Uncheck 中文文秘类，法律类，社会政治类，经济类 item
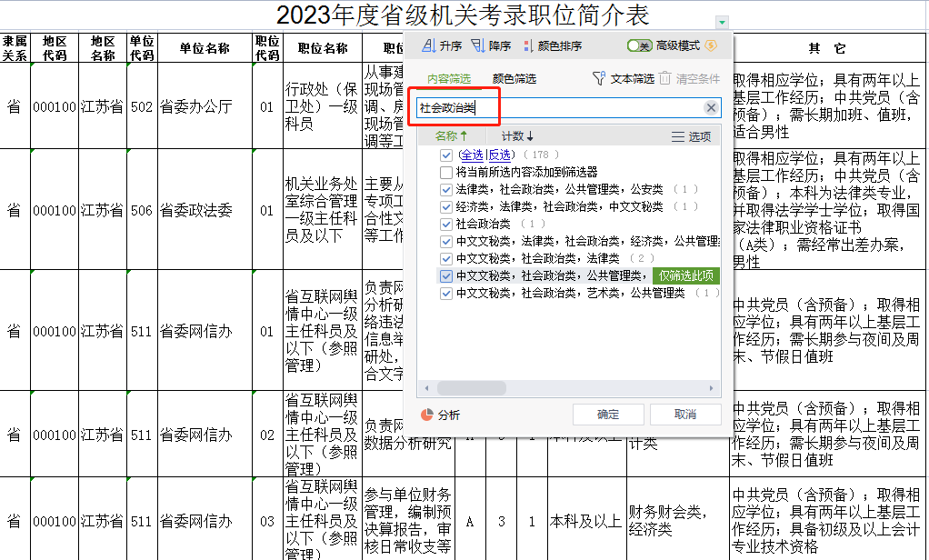The width and height of the screenshot is (929, 560). (x=446, y=241)
